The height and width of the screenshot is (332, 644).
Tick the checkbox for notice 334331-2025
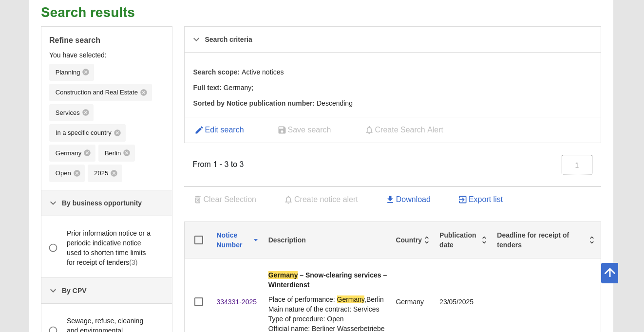[x=199, y=302]
